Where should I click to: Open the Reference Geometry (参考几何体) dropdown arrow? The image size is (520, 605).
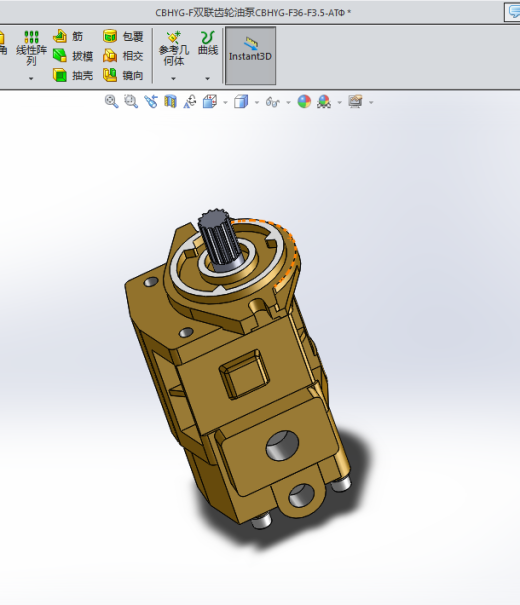click(174, 79)
